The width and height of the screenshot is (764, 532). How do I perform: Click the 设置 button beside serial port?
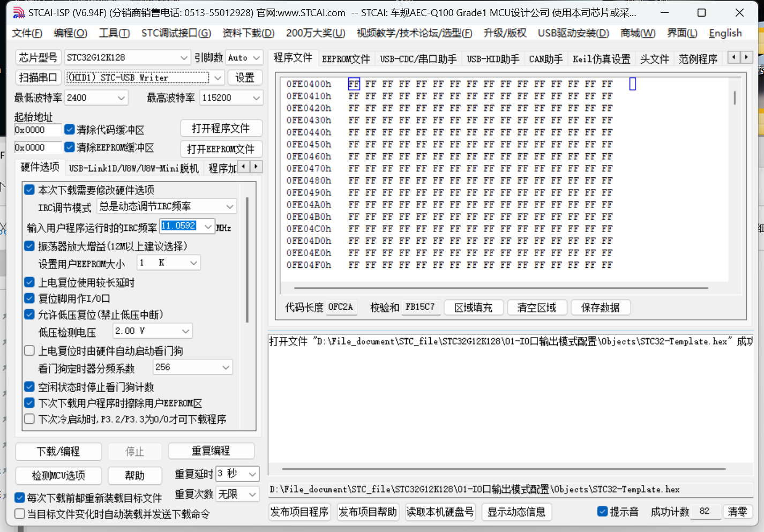245,78
